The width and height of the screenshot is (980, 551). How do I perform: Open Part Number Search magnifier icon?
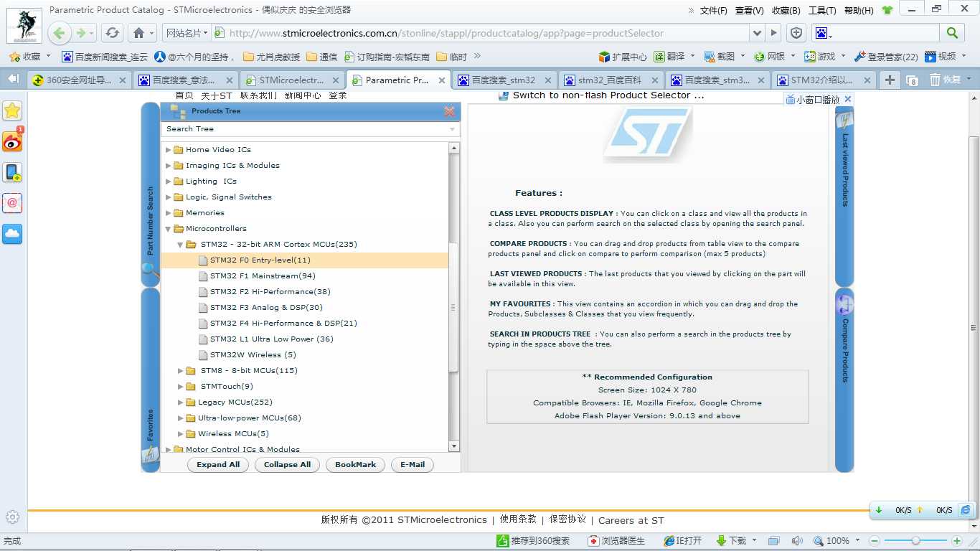pos(150,270)
